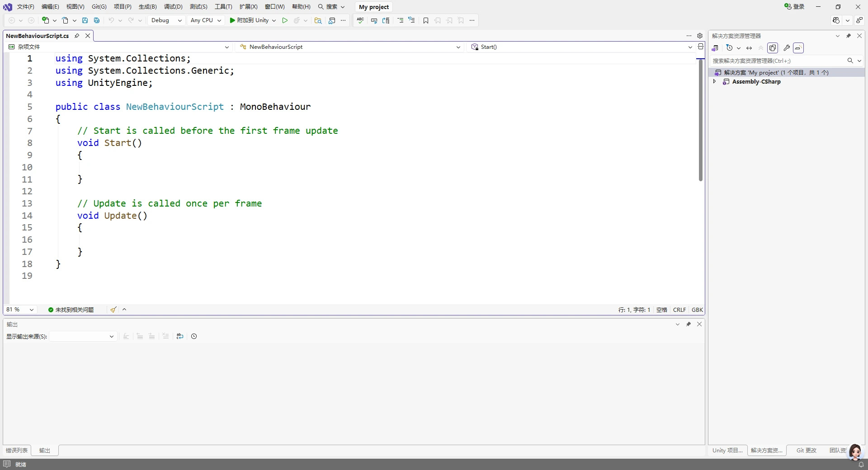Image resolution: width=868 pixels, height=470 pixels.
Task: Toggle Show All Files in Solution Explorer
Action: (x=773, y=48)
